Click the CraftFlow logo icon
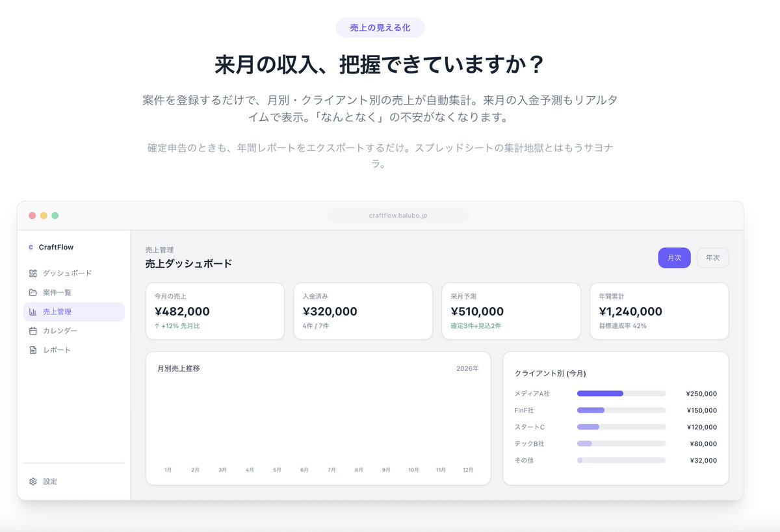This screenshot has width=780, height=532. [31, 247]
